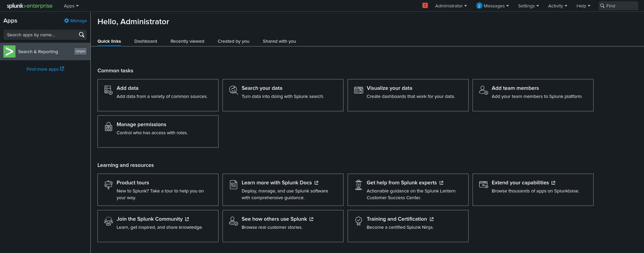Click external link icon next to Splunk Docs title
644x253 pixels.
click(x=316, y=183)
